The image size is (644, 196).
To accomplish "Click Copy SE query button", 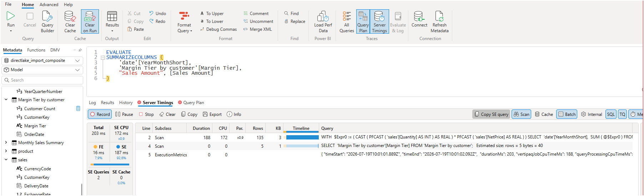I will pos(492,114).
